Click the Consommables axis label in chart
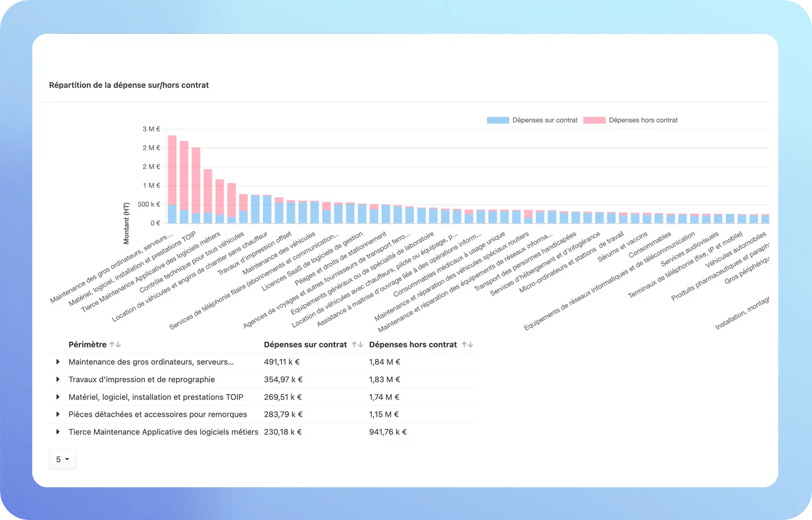Image resolution: width=812 pixels, height=520 pixels. [650, 245]
